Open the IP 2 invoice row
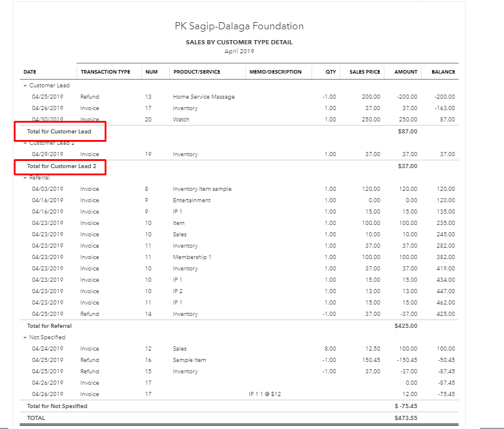 pyautogui.click(x=239, y=291)
